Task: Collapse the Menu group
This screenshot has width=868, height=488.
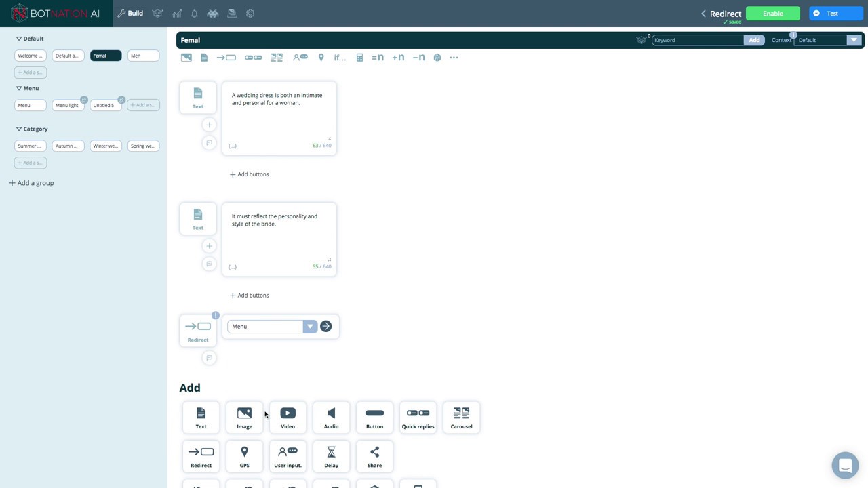Action: pyautogui.click(x=19, y=88)
